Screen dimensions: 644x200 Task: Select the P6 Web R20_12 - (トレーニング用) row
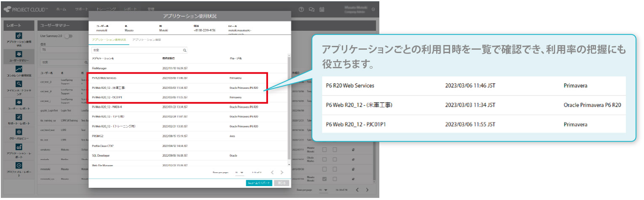click(x=189, y=126)
